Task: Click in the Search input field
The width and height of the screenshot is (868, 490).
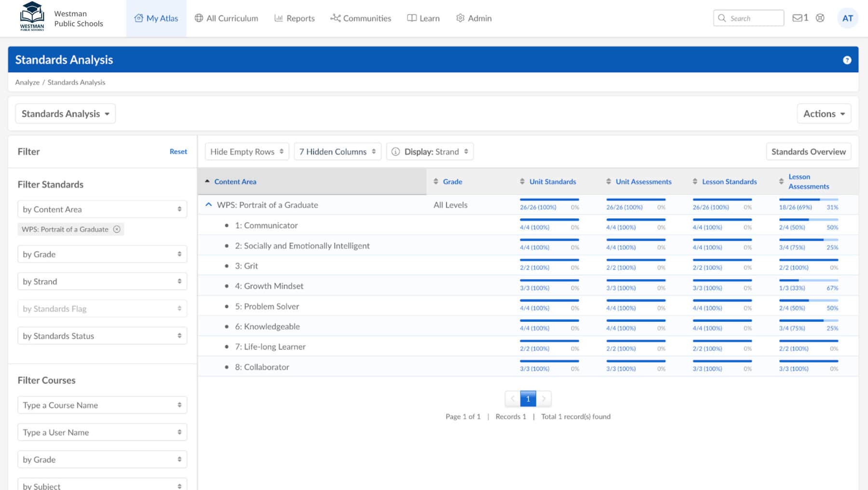Action: coord(754,18)
